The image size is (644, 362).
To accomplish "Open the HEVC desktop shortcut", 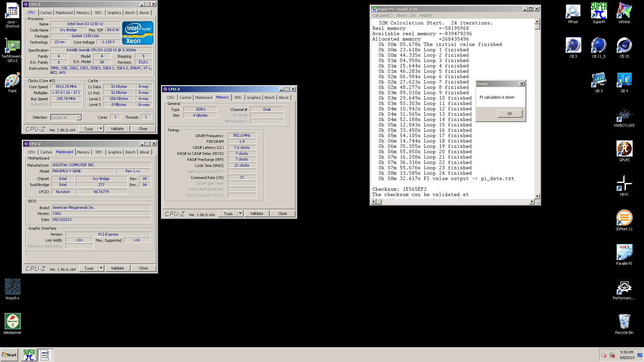I will [624, 186].
